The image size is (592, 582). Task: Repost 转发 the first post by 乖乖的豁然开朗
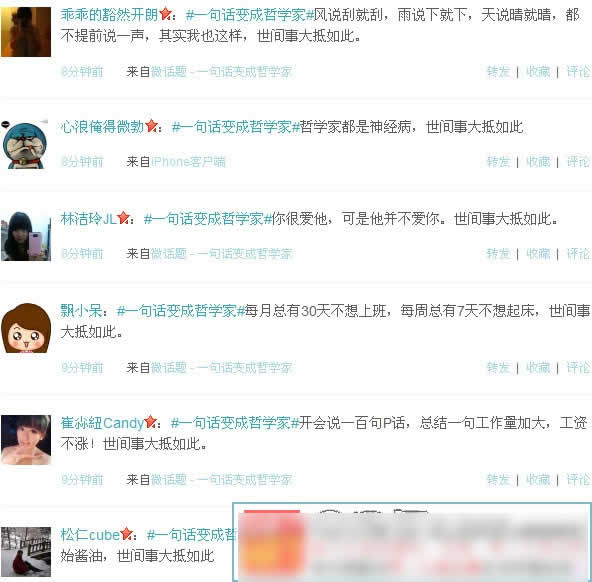pyautogui.click(x=498, y=71)
